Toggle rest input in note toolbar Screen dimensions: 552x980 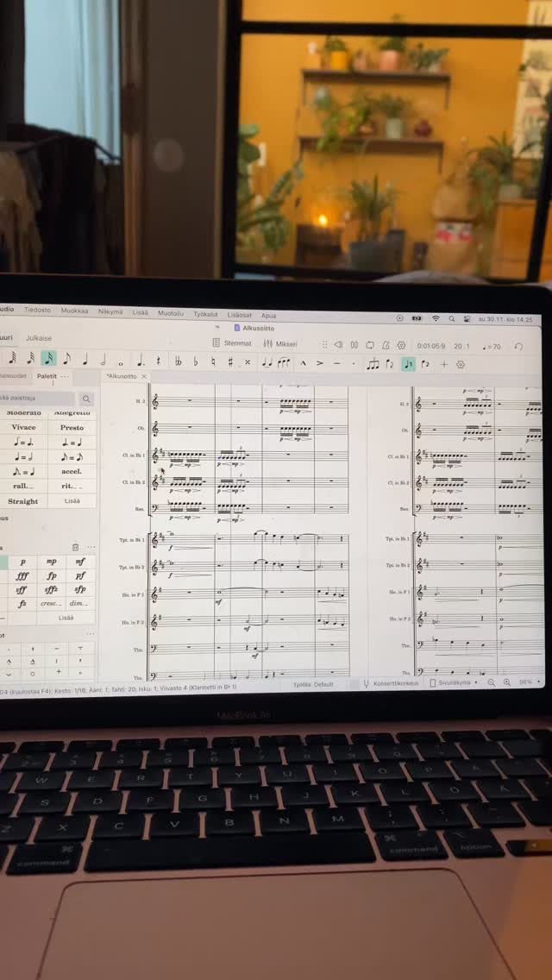pos(158,361)
